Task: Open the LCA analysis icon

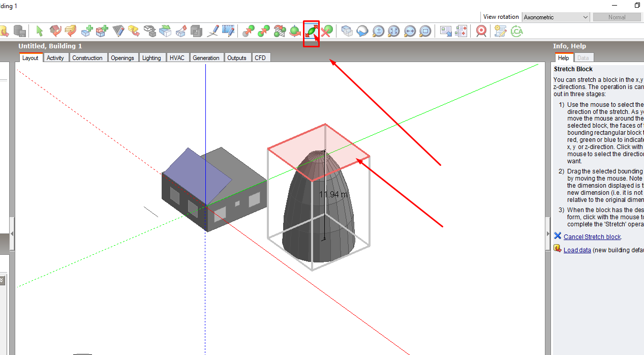Action: (516, 31)
